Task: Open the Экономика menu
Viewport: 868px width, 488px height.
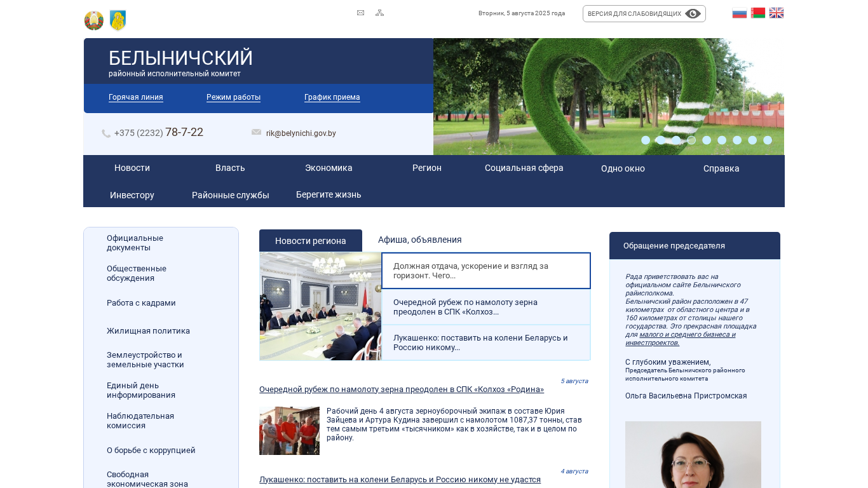Action: coord(329,168)
